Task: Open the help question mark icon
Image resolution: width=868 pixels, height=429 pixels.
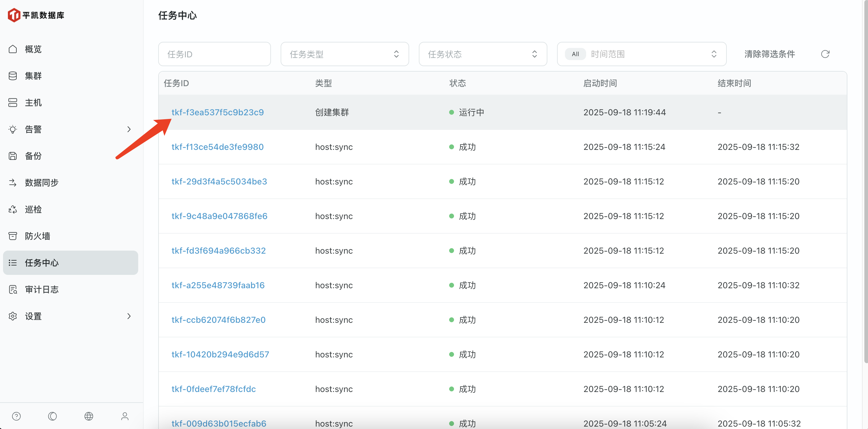Action: [16, 416]
